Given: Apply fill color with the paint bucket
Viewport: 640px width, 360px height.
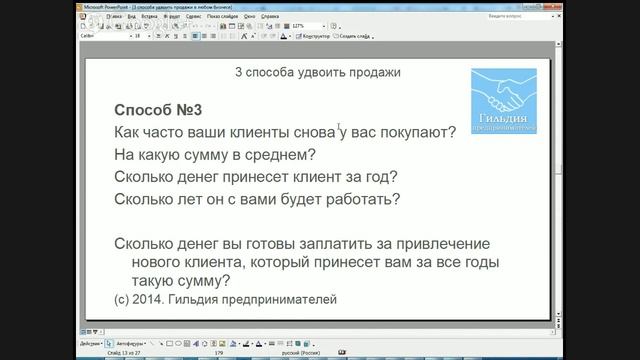Looking at the screenshot, I should (x=233, y=344).
